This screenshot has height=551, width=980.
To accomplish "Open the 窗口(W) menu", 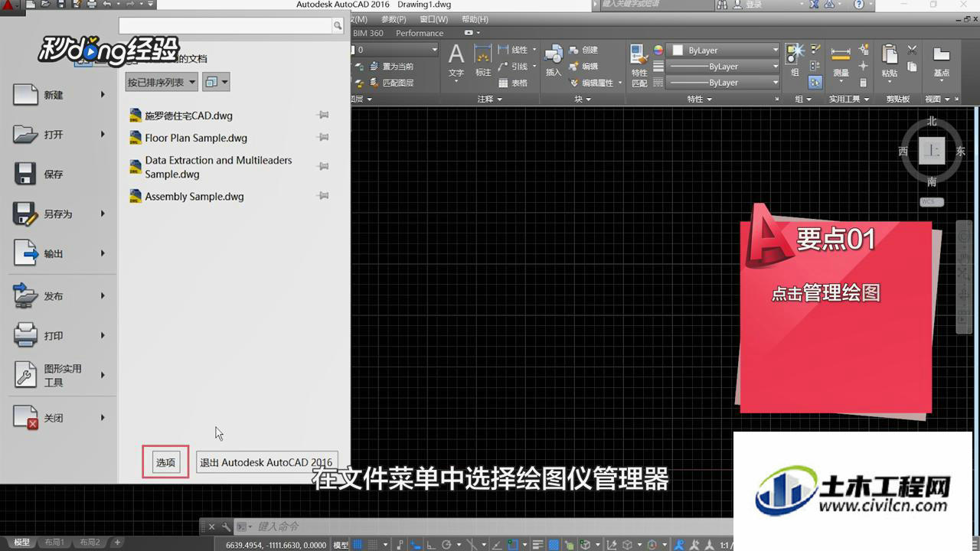I will point(434,19).
